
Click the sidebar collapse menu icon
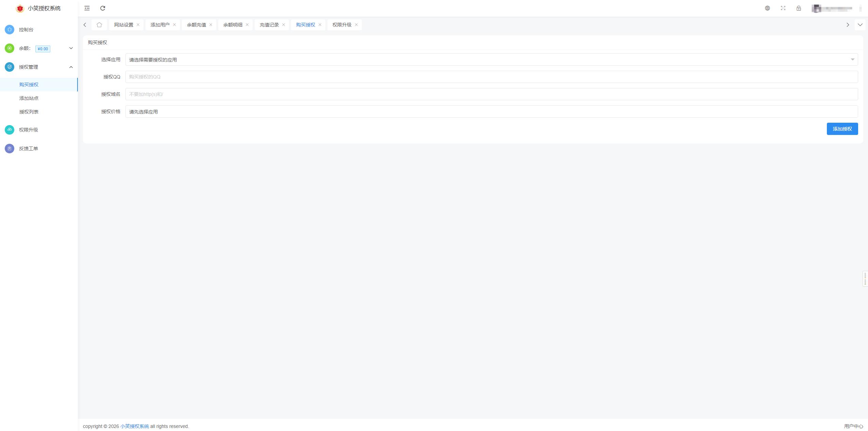(87, 8)
